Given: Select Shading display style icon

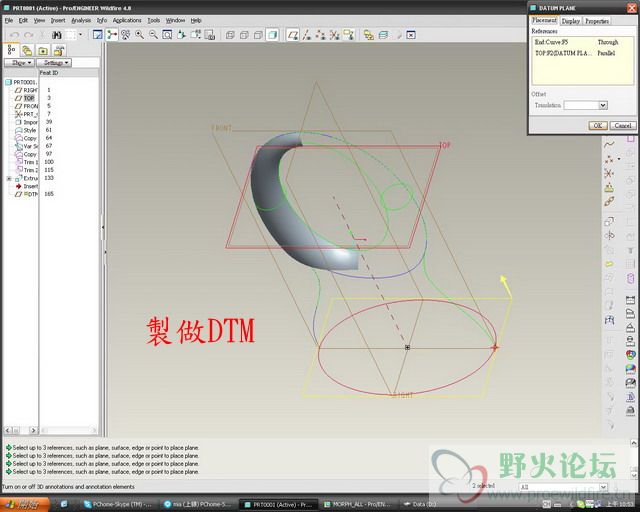Looking at the screenshot, I should click(272, 35).
